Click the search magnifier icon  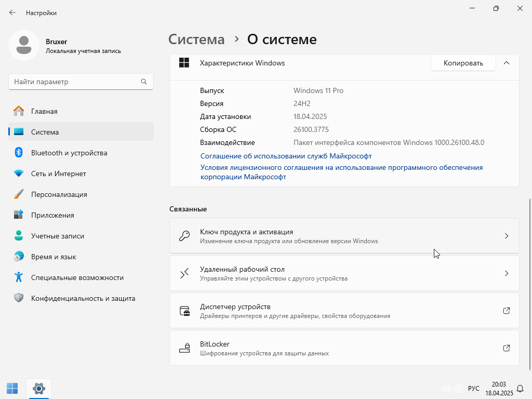pos(144,82)
